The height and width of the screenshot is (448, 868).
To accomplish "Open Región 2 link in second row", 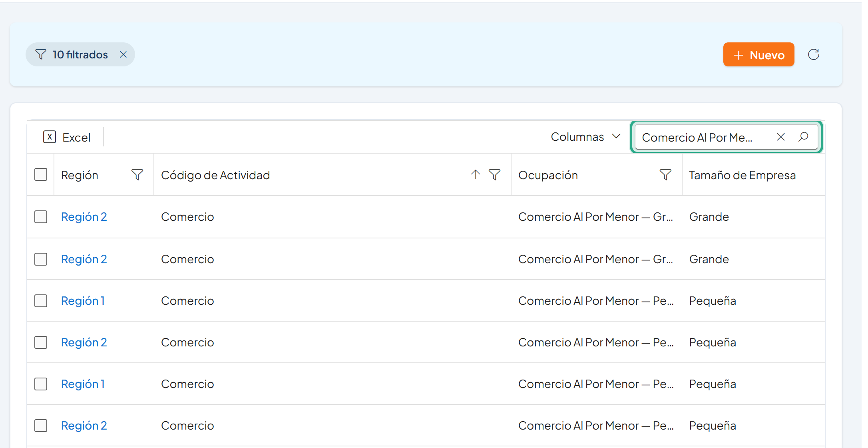I will point(84,259).
